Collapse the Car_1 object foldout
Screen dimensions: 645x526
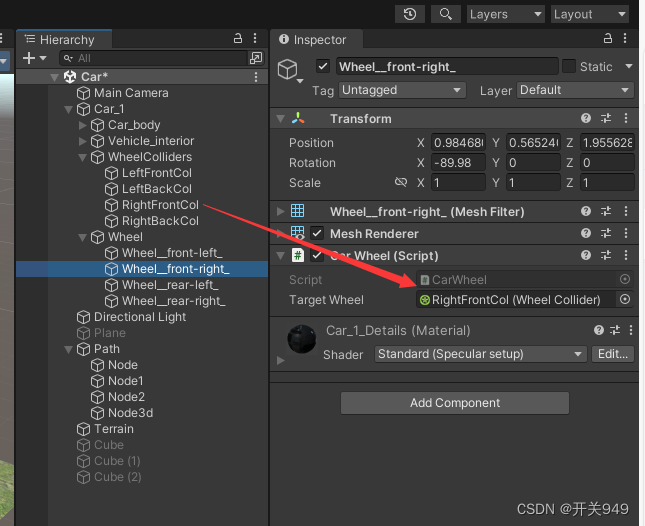pyautogui.click(x=68, y=109)
